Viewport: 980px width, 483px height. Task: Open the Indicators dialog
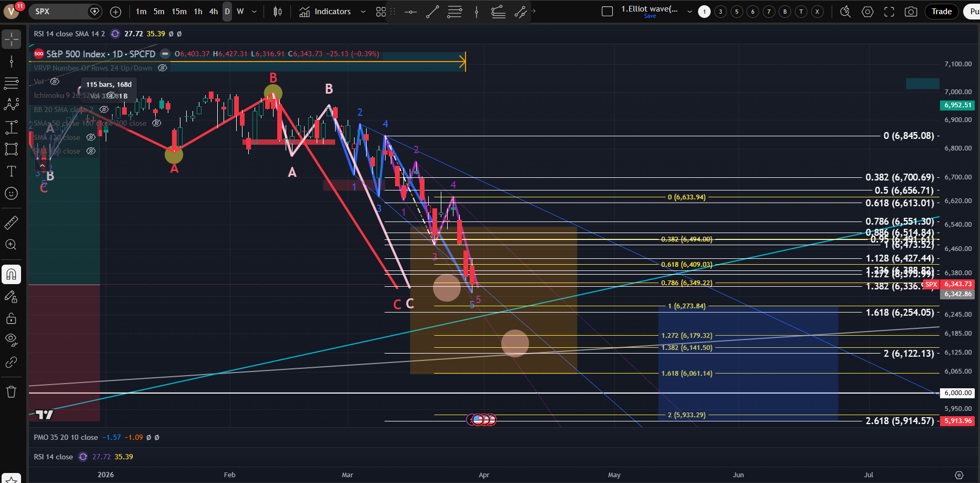[325, 12]
